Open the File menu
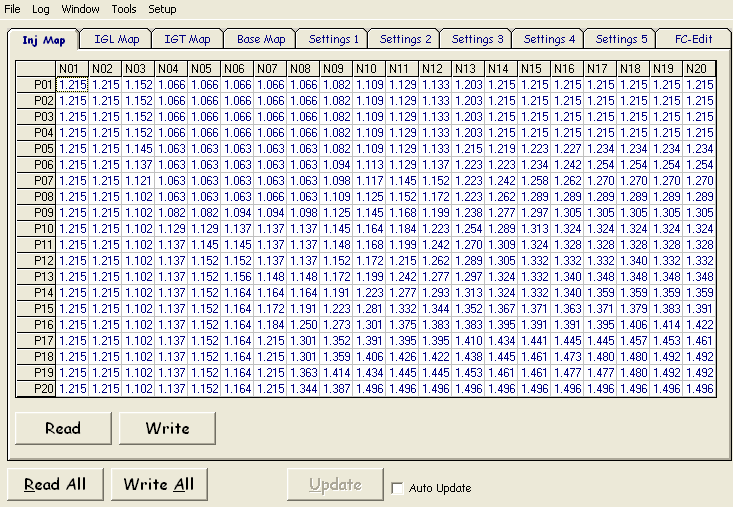This screenshot has height=507, width=733. (x=12, y=9)
